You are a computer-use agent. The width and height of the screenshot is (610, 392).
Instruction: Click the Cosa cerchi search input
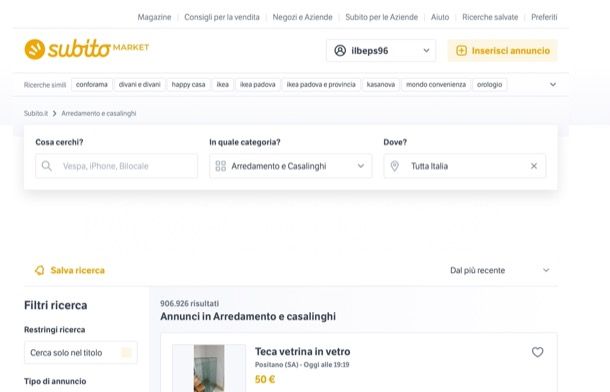tap(116, 166)
